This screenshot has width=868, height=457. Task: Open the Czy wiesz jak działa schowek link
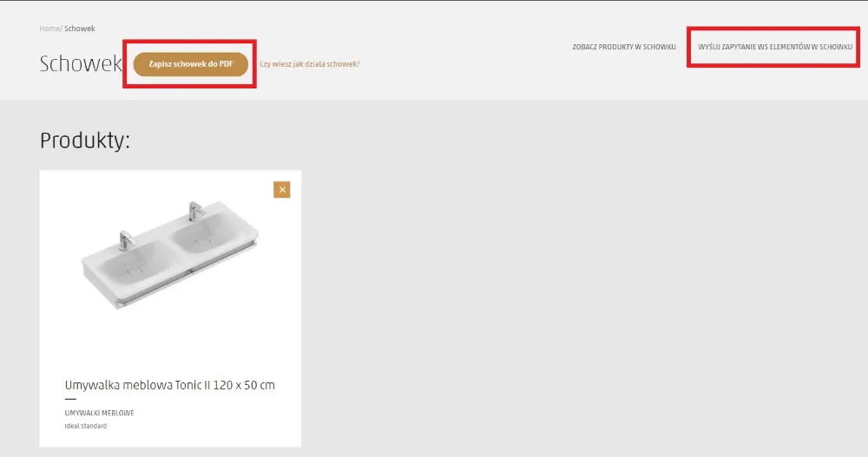click(x=310, y=64)
